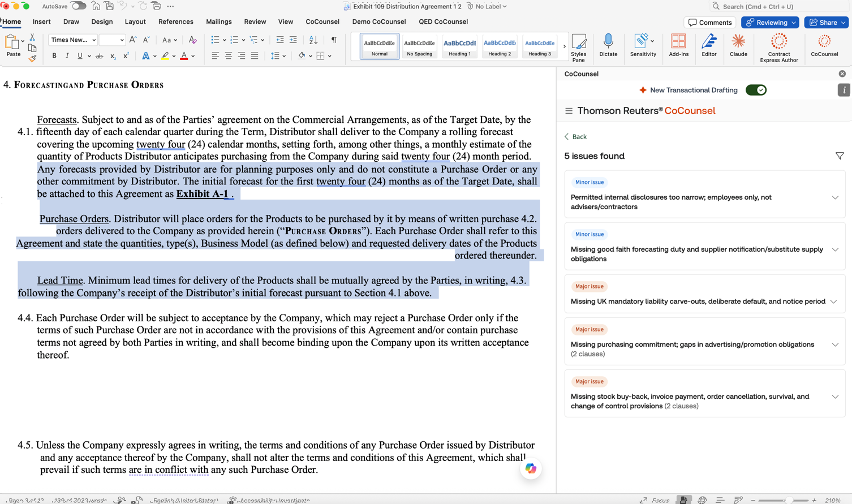Increase font size button

pyautogui.click(x=133, y=40)
